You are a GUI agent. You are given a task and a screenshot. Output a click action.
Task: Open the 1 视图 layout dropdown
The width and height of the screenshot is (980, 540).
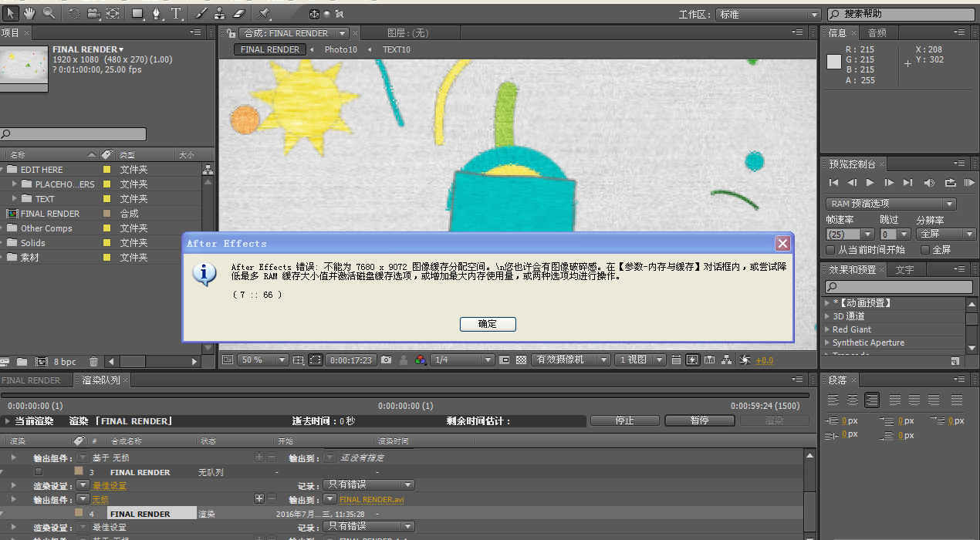tap(640, 359)
